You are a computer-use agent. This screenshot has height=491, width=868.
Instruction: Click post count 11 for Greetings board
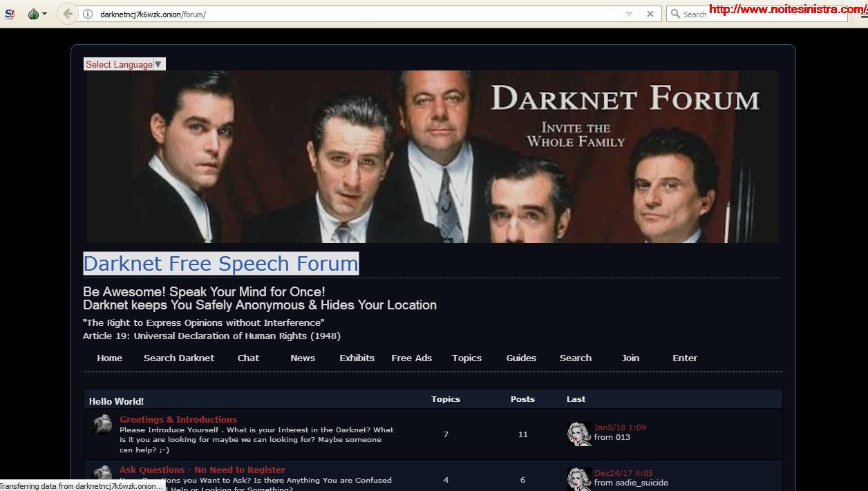tap(522, 434)
